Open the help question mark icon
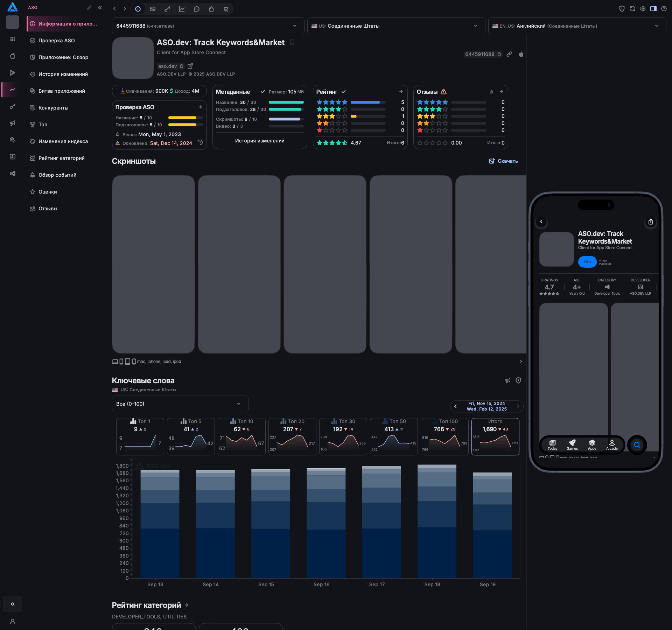 point(664,9)
